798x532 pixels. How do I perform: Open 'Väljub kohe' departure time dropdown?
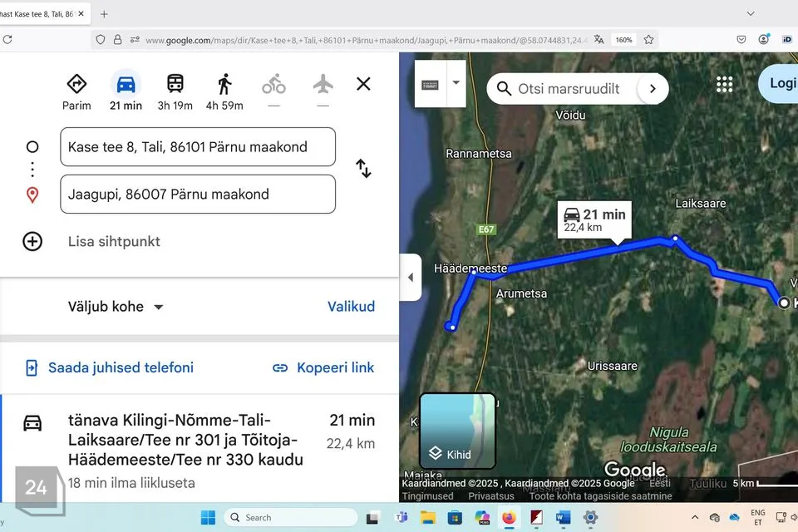coord(116,307)
